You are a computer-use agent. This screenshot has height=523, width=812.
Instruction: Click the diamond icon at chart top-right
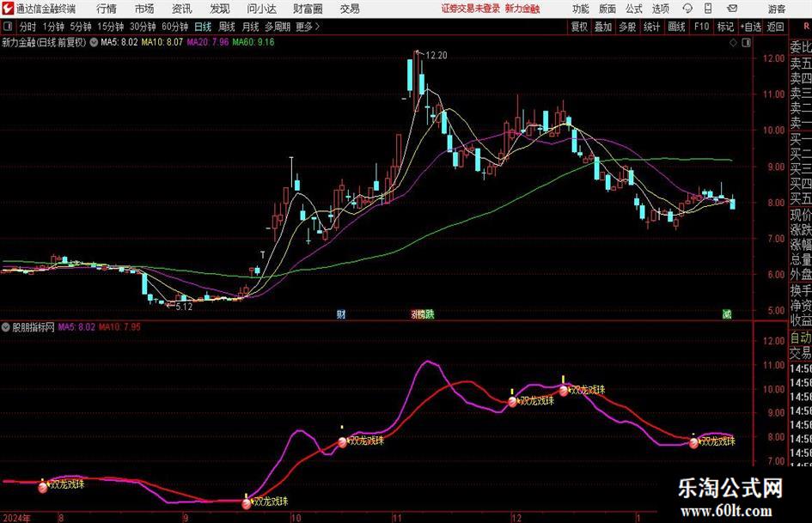[733, 43]
